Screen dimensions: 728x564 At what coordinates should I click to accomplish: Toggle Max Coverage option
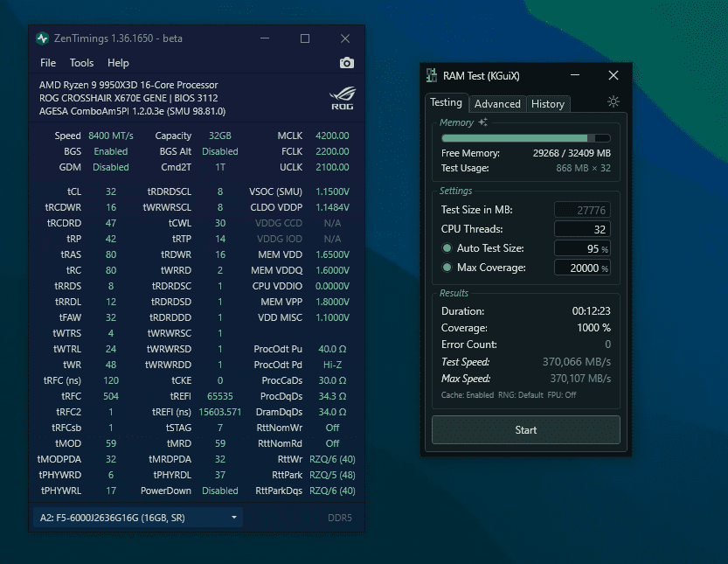tap(447, 268)
